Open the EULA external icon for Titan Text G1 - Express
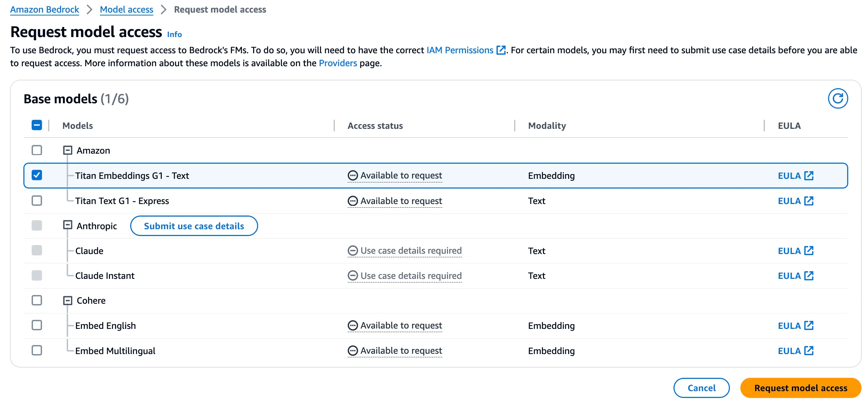The image size is (868, 403). (809, 201)
